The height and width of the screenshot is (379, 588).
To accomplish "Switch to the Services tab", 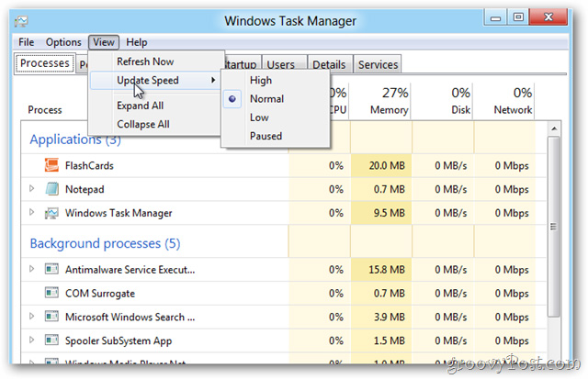I will click(378, 64).
